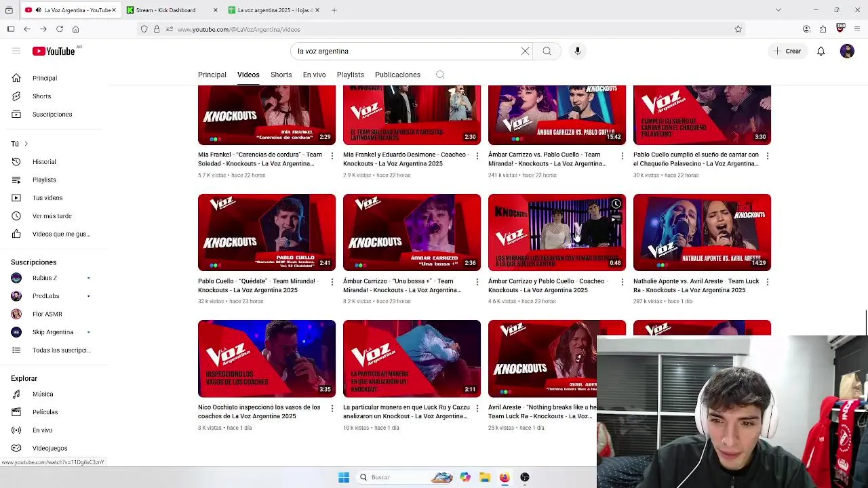Screen dimensions: 868x488
Task: Open options for Ámbar Carrizzo Una bossa
Action: (477, 282)
